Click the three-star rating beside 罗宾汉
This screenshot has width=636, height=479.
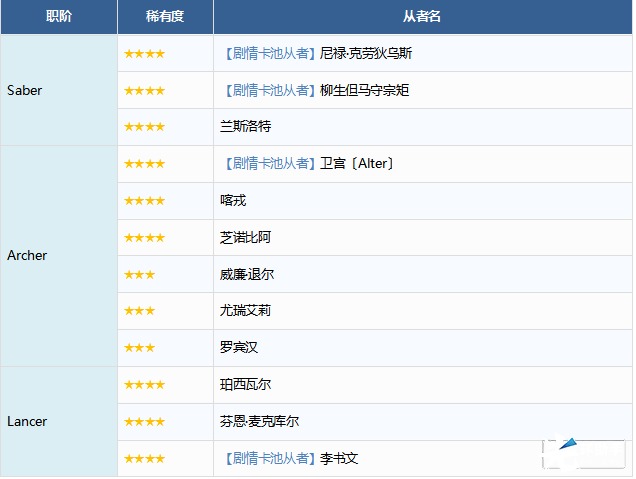pyautogui.click(x=139, y=348)
